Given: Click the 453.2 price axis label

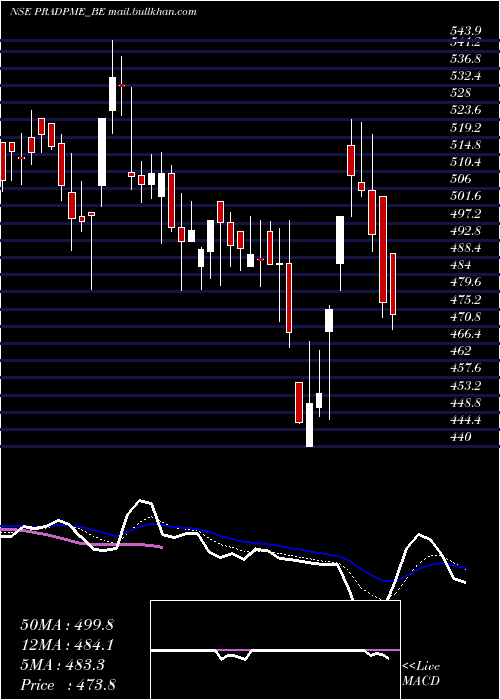Looking at the screenshot, I should click(x=466, y=385).
